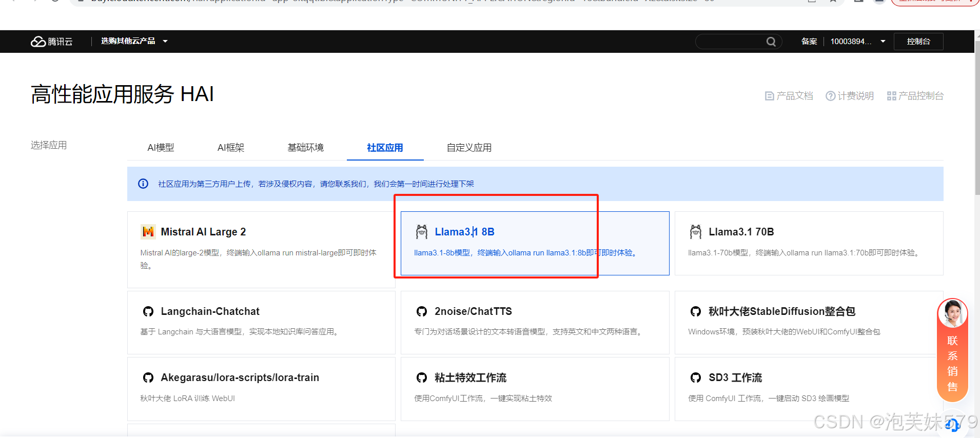Switch to the 自定义应用 tab
This screenshot has width=980, height=438.
(469, 148)
